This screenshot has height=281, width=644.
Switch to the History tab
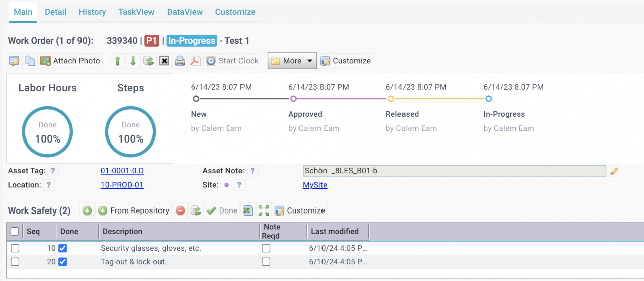pyautogui.click(x=93, y=12)
